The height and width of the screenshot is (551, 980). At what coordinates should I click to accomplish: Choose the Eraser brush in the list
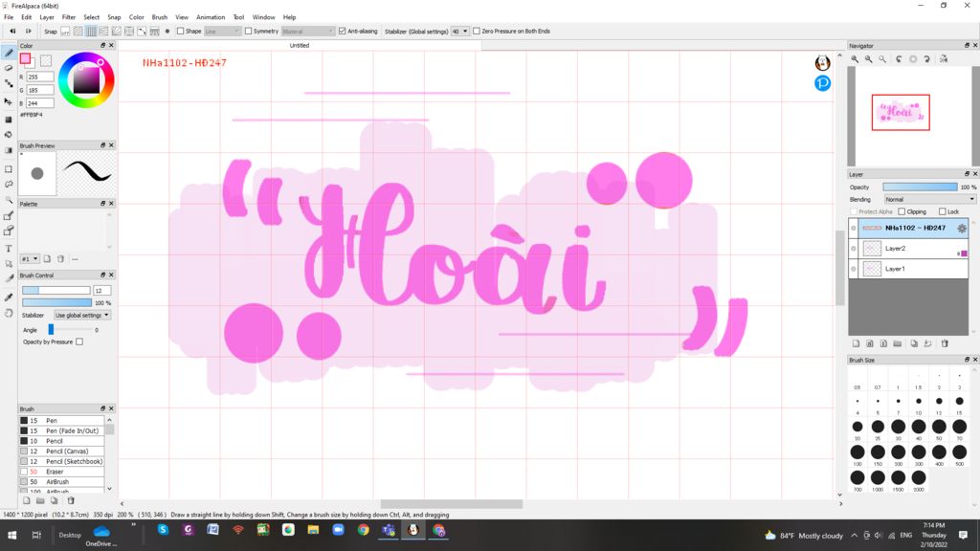61,472
